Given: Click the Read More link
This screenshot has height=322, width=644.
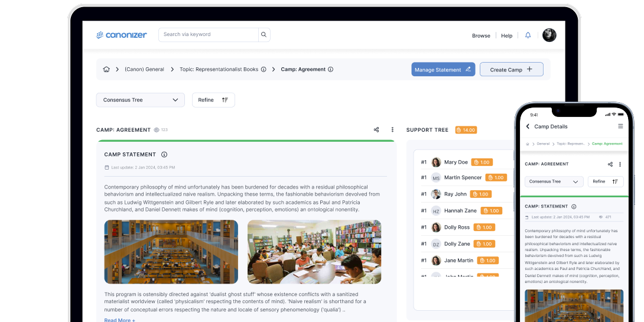Looking at the screenshot, I should click(119, 320).
